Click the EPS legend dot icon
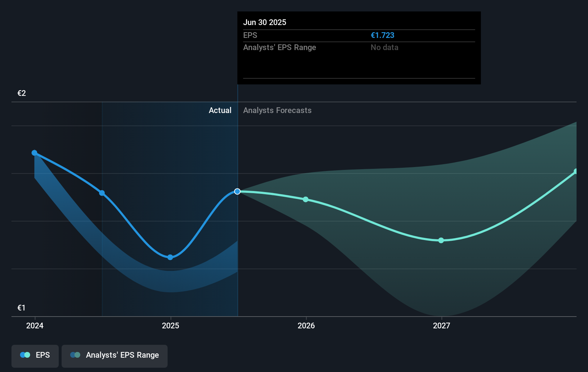Image resolution: width=588 pixels, height=372 pixels. pyautogui.click(x=24, y=354)
